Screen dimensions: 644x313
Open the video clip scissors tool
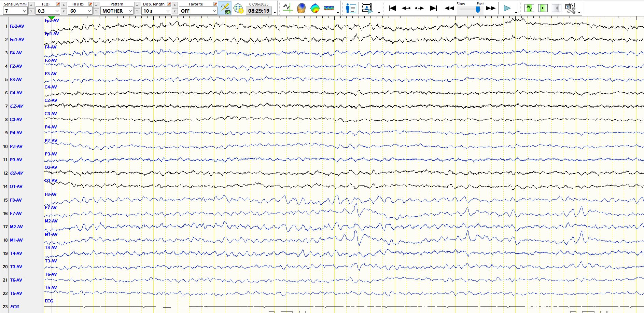pyautogui.click(x=570, y=8)
